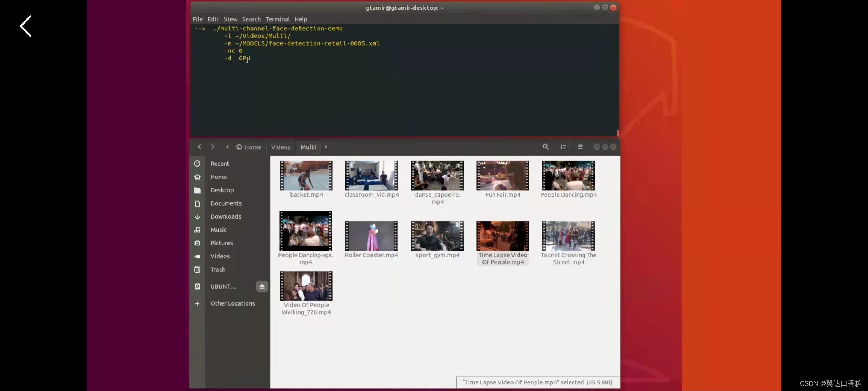Toggle Music sidebar shortcut
The height and width of the screenshot is (391, 868).
[x=218, y=229]
